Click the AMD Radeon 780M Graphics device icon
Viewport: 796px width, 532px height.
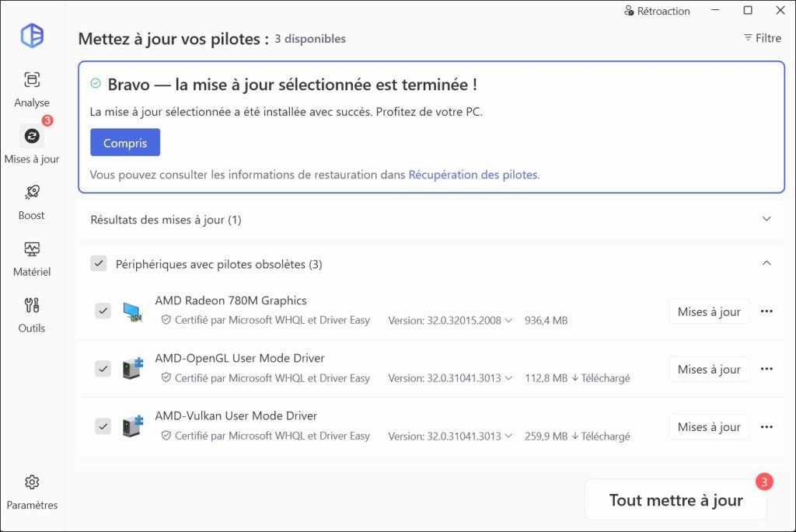[x=133, y=311]
